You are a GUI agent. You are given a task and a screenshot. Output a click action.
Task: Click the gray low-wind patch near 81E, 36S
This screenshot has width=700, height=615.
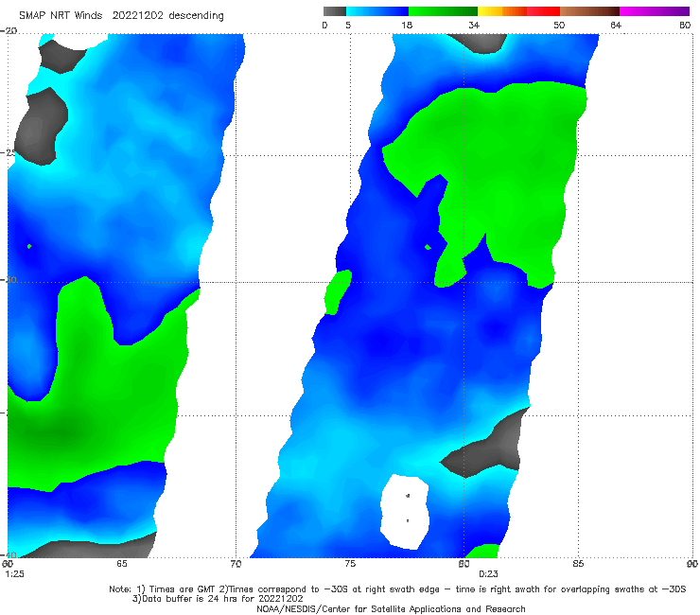pos(486,443)
